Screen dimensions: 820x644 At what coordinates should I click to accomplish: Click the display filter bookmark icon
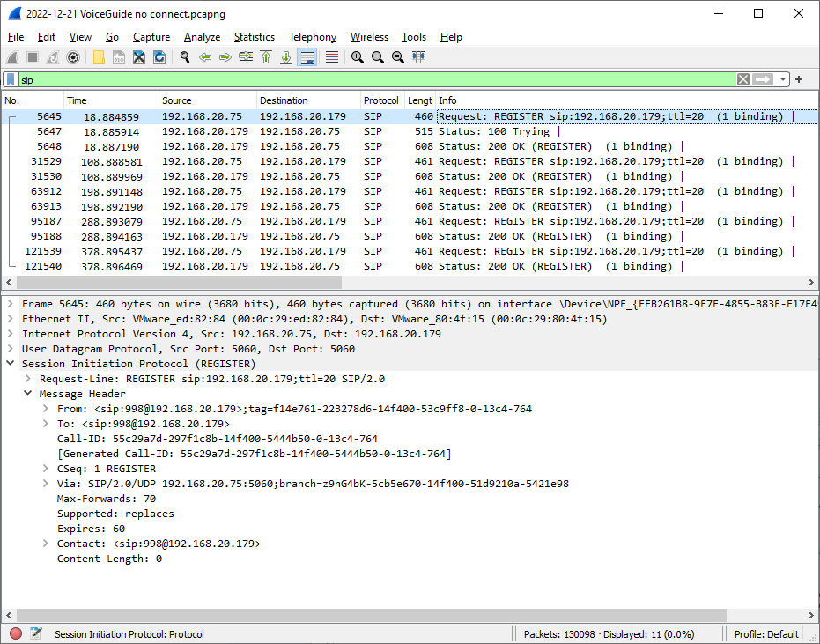(11, 79)
